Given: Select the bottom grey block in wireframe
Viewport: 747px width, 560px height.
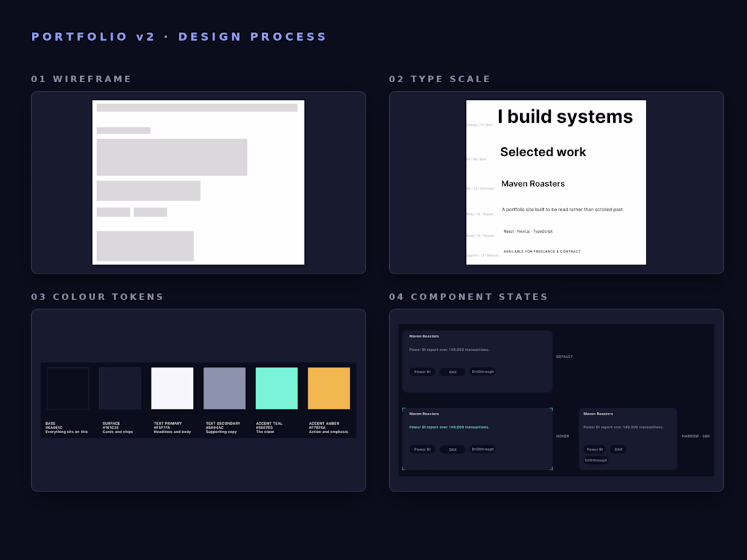Looking at the screenshot, I should (145, 246).
